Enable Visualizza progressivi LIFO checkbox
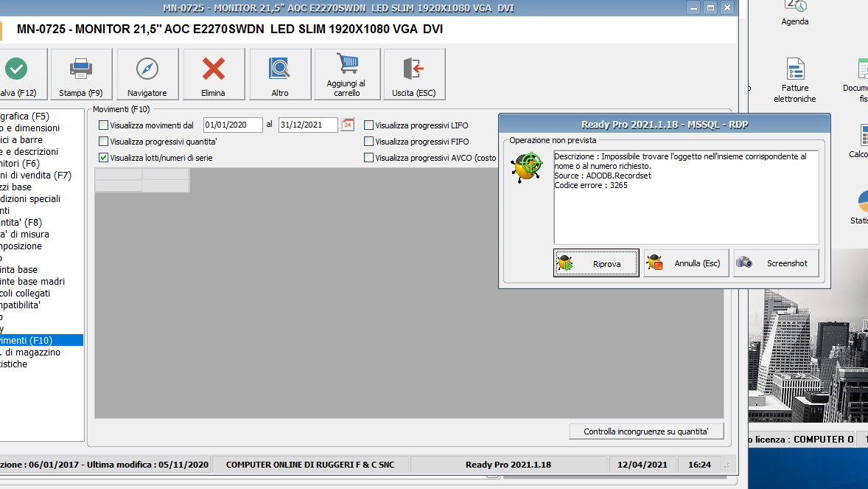 (368, 125)
